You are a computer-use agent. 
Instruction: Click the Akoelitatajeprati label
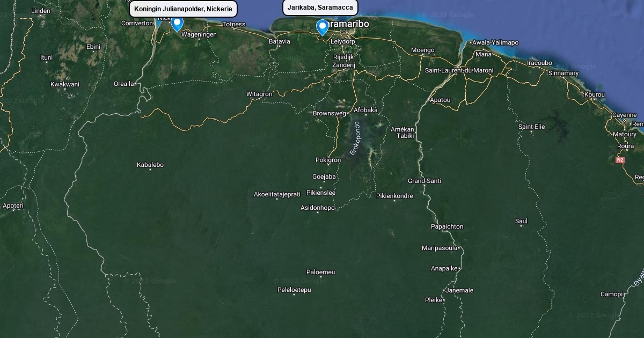pos(277,194)
